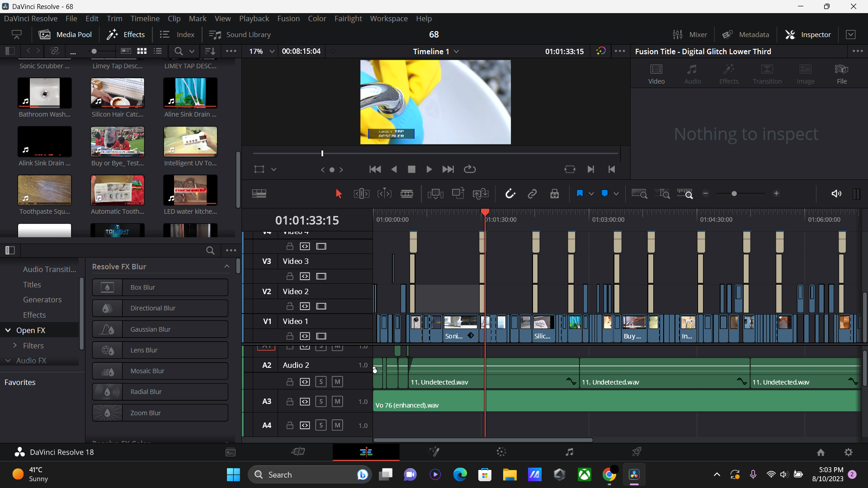
Task: Lock the Video 3 track
Action: [x=290, y=276]
